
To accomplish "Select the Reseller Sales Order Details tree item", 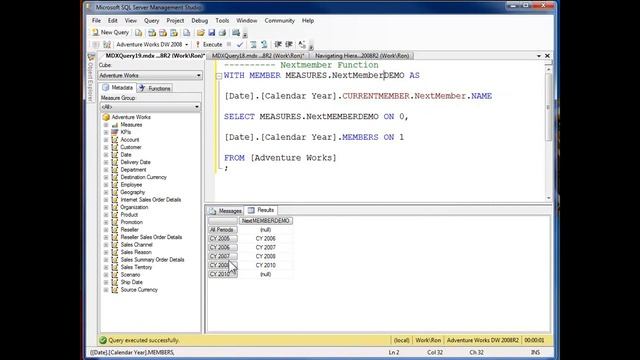I will [151, 237].
